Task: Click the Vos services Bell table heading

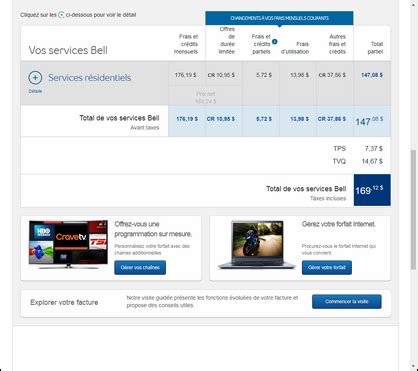Action: coord(68,50)
